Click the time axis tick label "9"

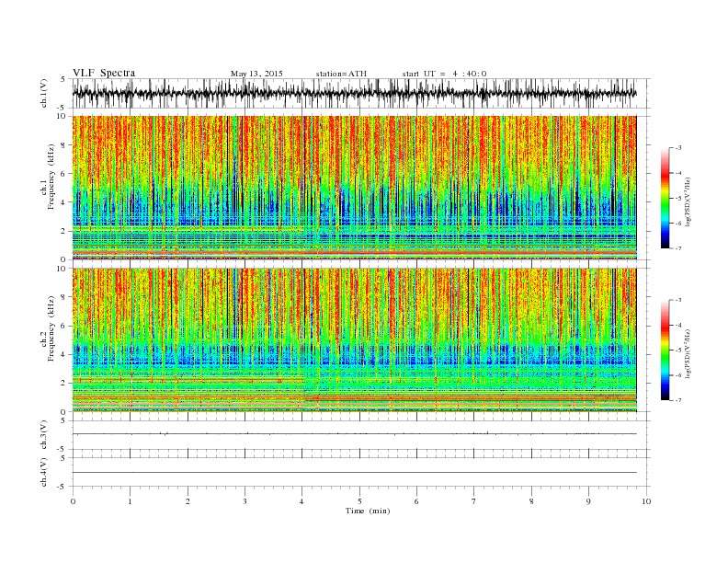pos(588,501)
